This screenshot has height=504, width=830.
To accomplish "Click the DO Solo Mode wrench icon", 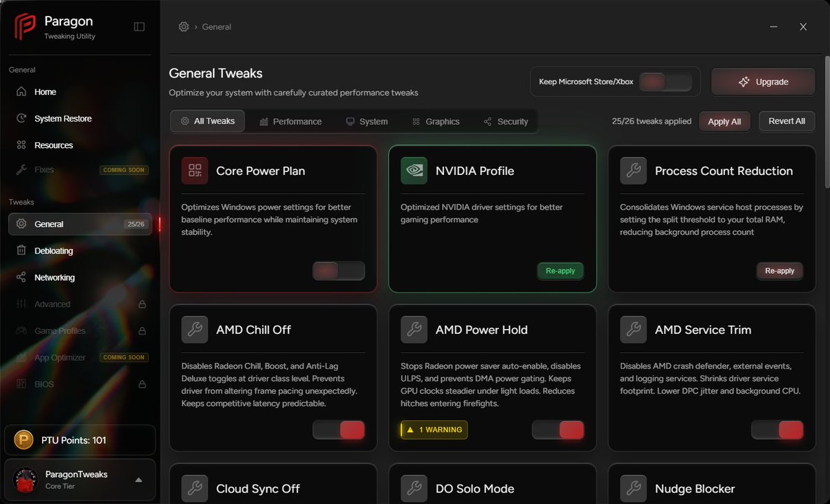I will 414,489.
